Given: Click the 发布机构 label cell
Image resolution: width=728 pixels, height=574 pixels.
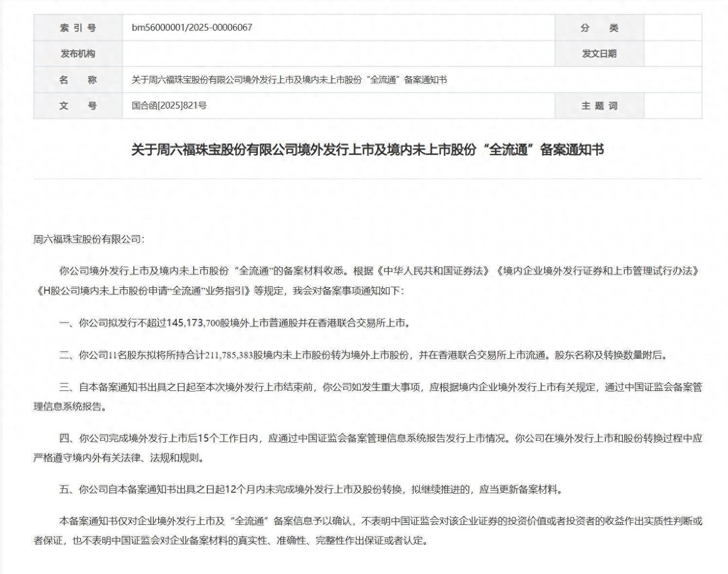Looking at the screenshot, I should tap(78, 54).
